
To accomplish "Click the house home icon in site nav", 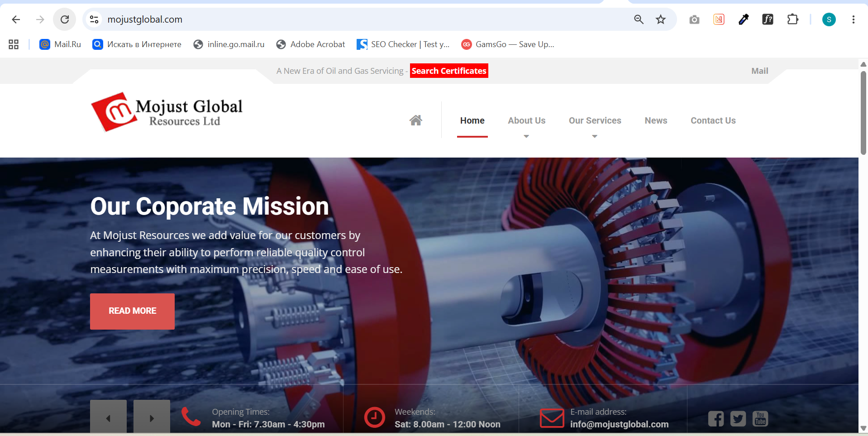I will 416,120.
